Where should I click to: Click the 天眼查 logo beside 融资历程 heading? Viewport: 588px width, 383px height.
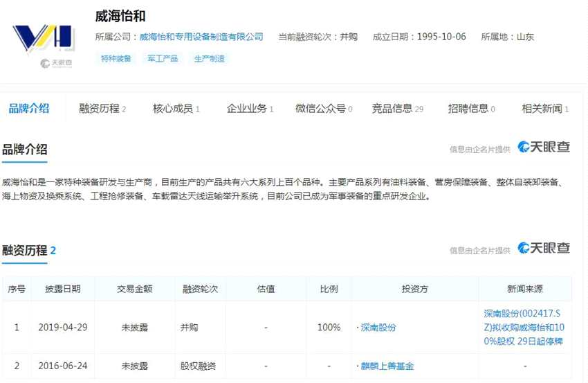(544, 248)
